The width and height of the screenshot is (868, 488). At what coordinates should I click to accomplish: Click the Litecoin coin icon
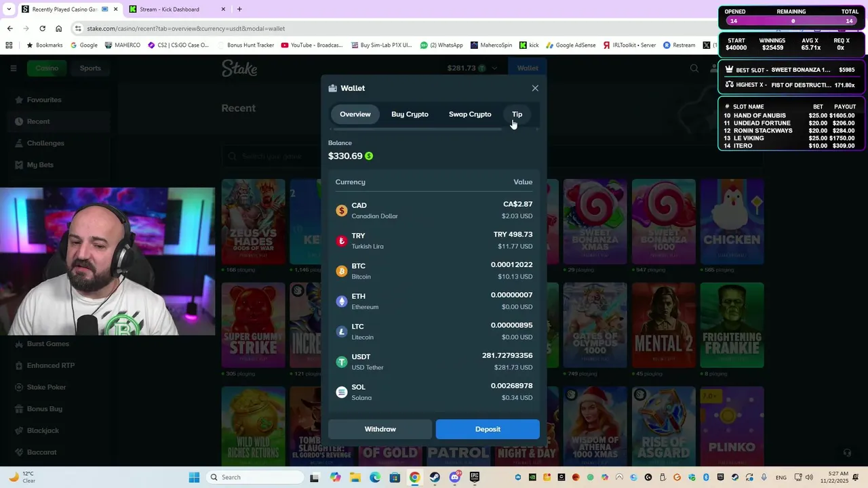342,331
